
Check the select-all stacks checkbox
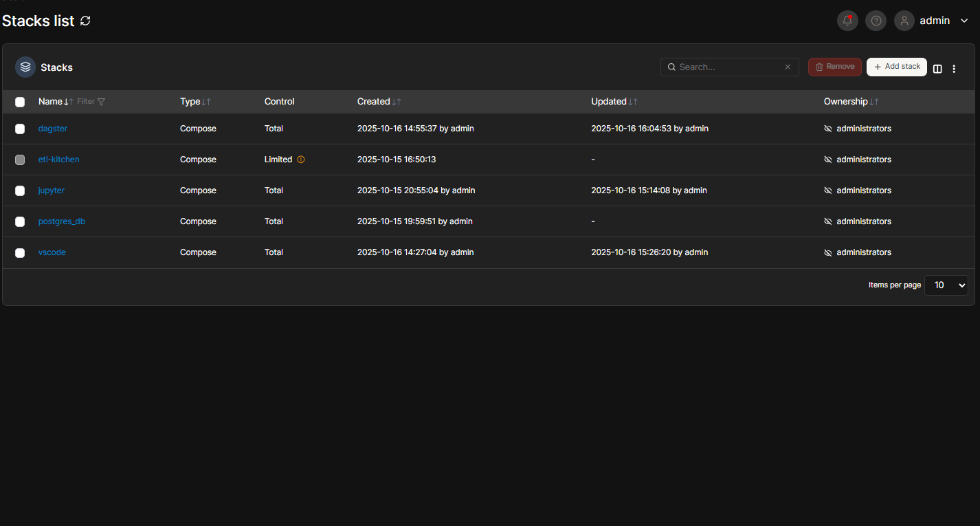[20, 102]
